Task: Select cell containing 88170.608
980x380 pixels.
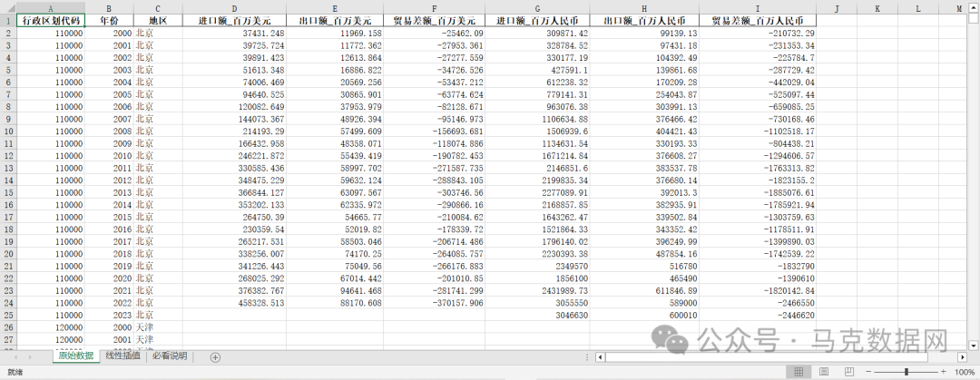Action: click(x=335, y=303)
